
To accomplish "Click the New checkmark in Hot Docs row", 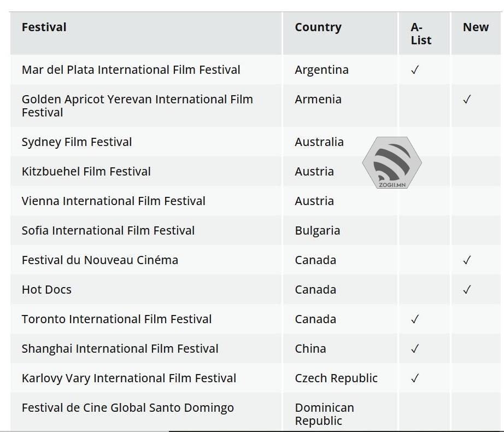I will point(467,290).
